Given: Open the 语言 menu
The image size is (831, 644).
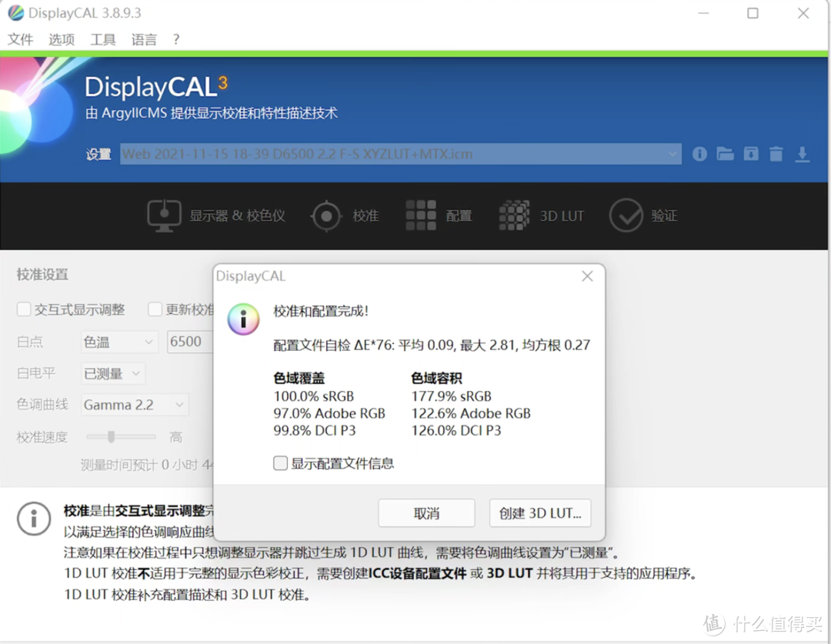Looking at the screenshot, I should (x=143, y=39).
